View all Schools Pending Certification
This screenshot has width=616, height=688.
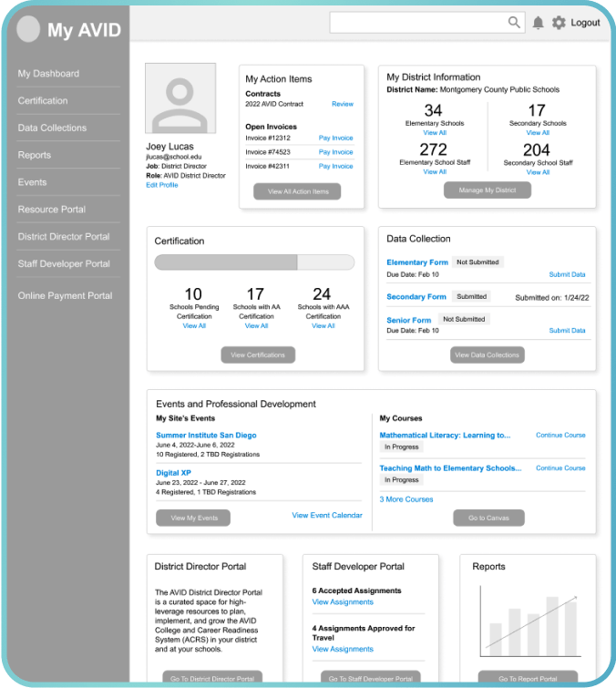(x=194, y=325)
